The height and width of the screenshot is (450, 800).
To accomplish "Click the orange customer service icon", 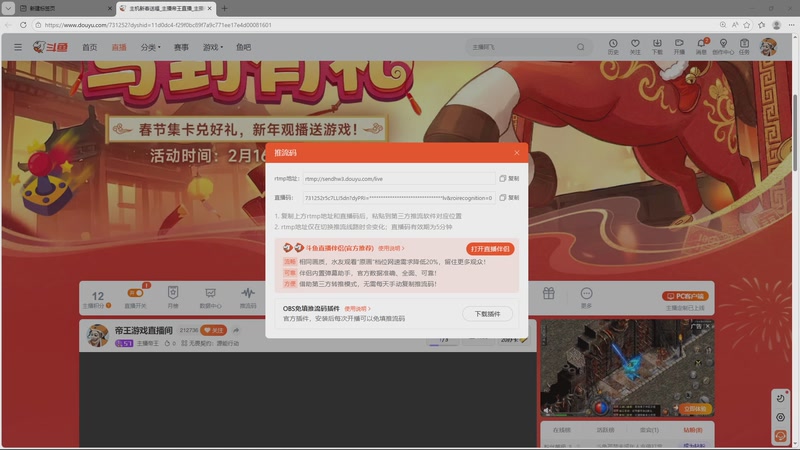I will (780, 435).
